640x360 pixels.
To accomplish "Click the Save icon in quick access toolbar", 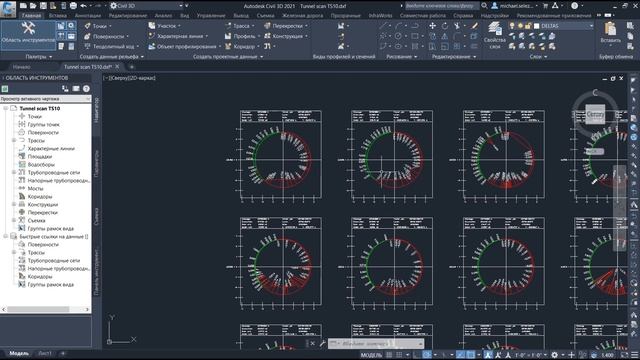I will 43,6.
